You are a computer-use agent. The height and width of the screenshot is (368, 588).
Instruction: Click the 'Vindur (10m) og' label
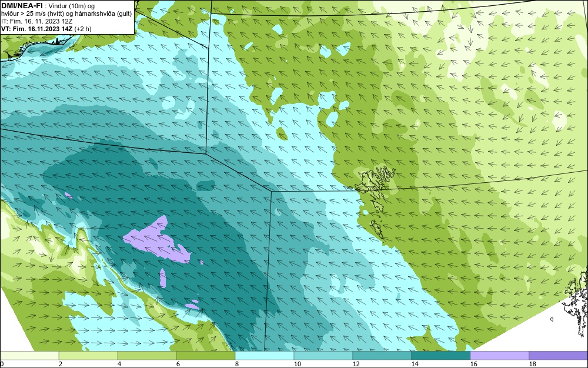(72, 6)
